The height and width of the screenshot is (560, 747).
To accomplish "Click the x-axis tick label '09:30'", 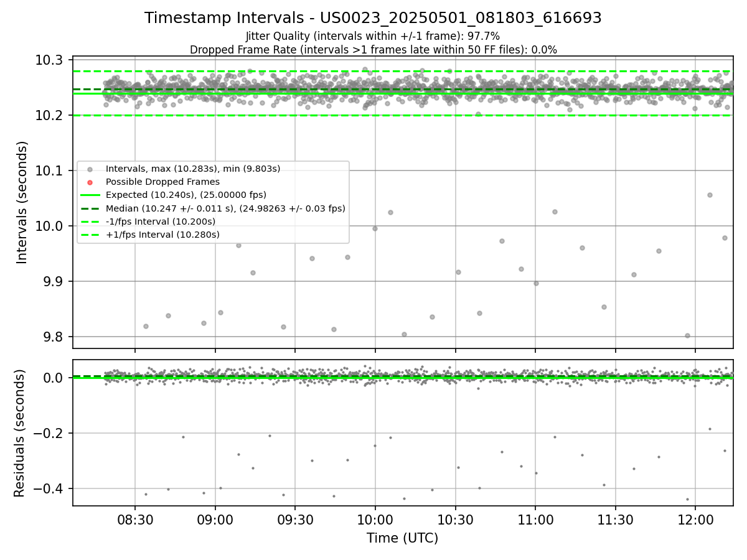I will coord(295,521).
